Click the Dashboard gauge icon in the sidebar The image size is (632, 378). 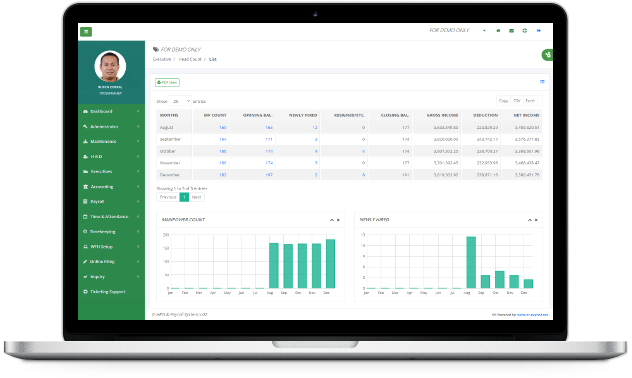coord(85,111)
